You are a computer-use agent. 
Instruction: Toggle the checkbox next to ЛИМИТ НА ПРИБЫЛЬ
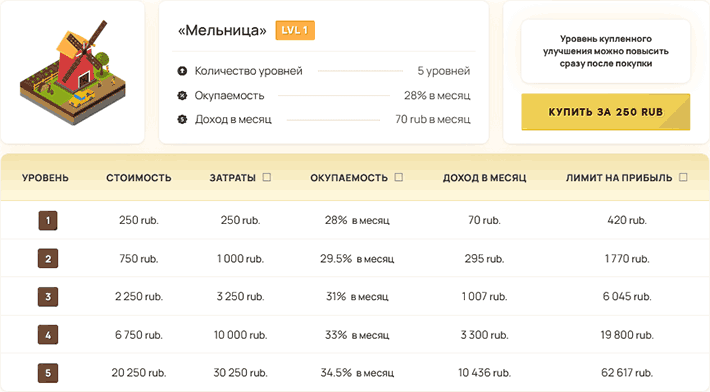(683, 177)
